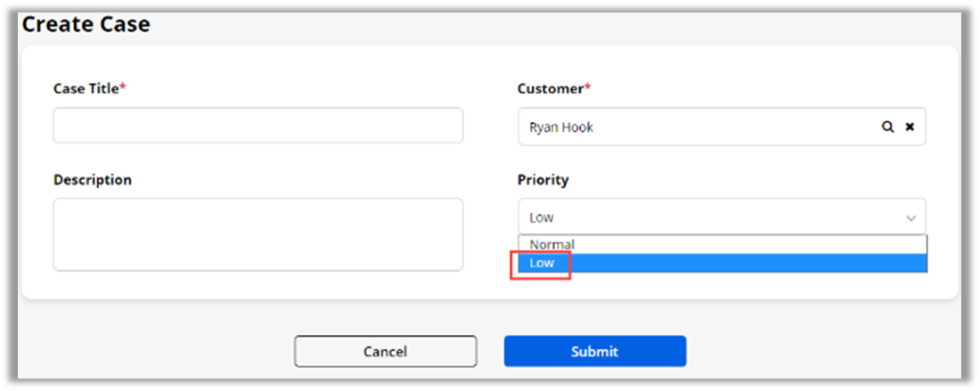
Task: Click the Case Title field label
Action: (86, 88)
